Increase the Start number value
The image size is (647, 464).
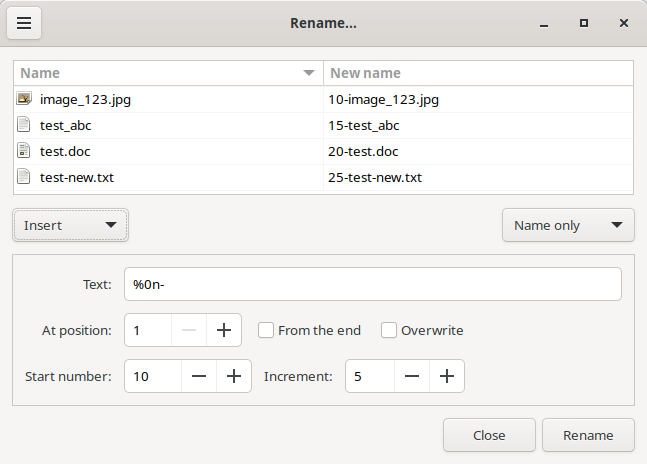(234, 376)
